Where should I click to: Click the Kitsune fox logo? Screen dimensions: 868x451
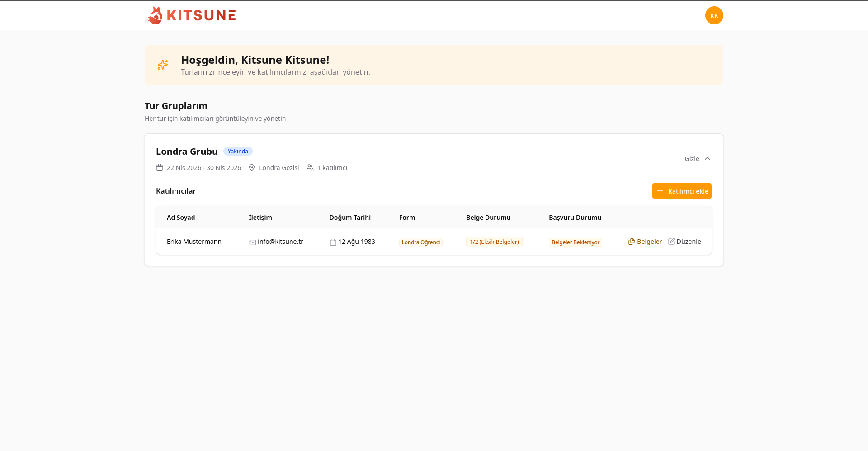point(191,15)
